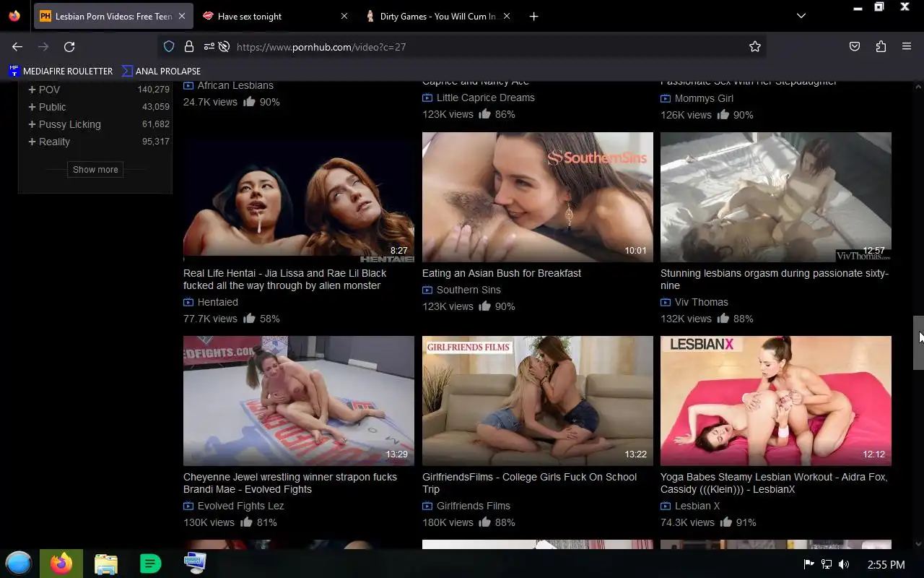Open the file manager from taskbar

coord(106,564)
